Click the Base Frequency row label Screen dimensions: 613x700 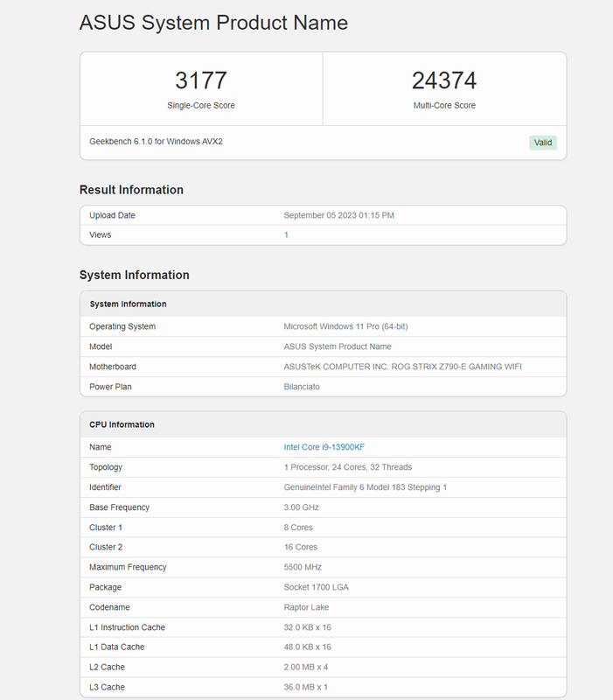[119, 507]
